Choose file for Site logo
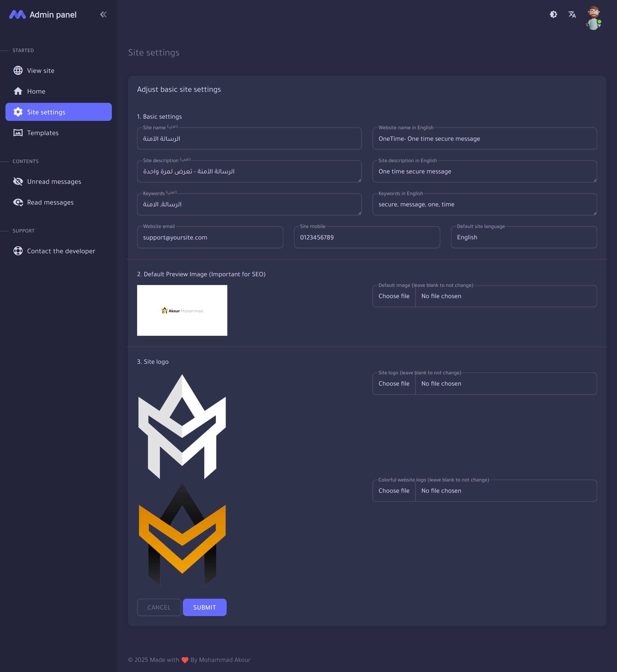This screenshot has height=672, width=617. (x=394, y=384)
